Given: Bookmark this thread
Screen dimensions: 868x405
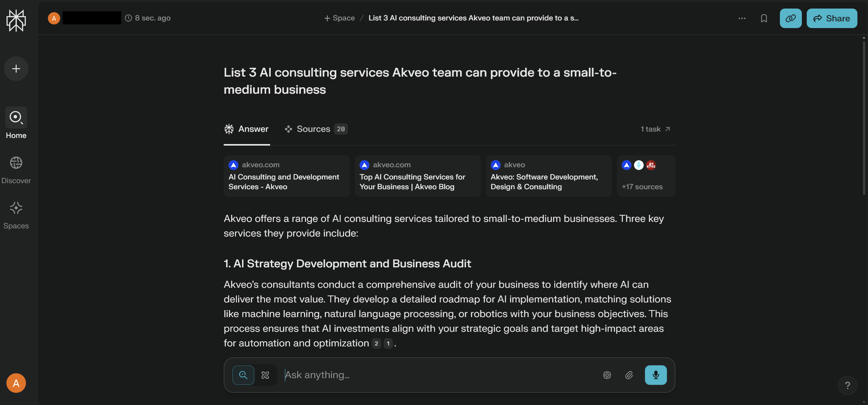Looking at the screenshot, I should pyautogui.click(x=764, y=18).
